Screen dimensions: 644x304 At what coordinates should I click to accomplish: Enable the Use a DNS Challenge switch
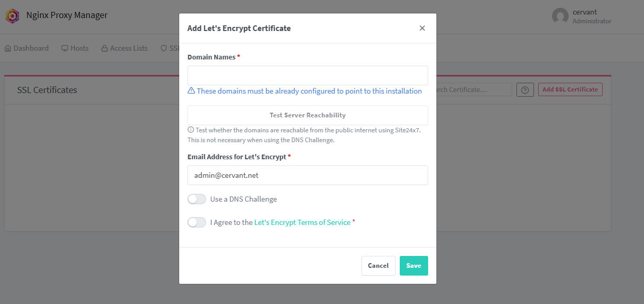pos(197,199)
